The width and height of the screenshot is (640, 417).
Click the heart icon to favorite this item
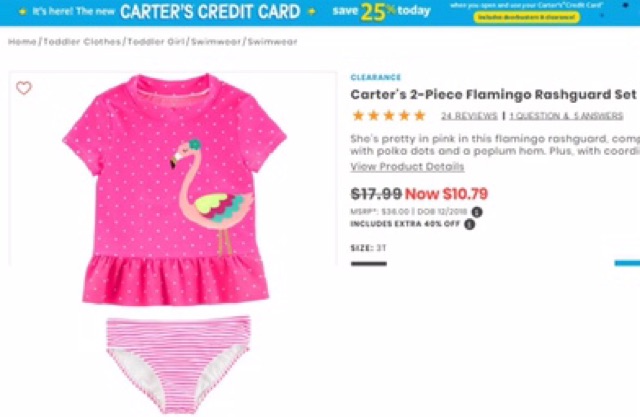click(24, 87)
